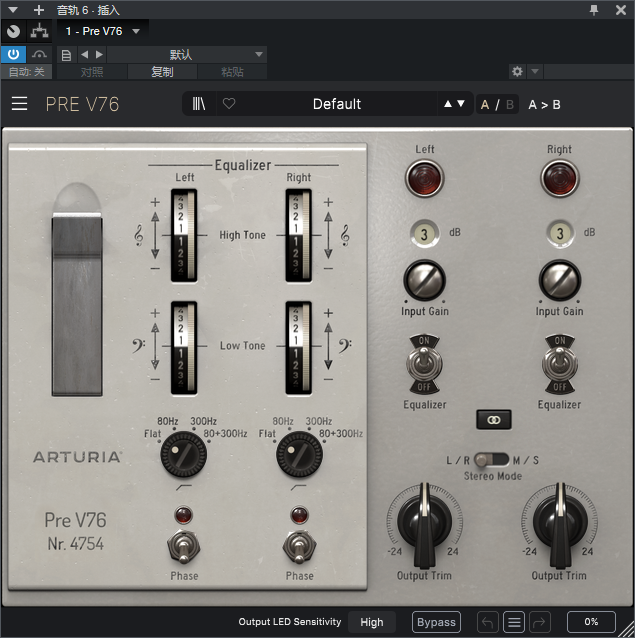The width and height of the screenshot is (635, 638).
Task: Click the left 3 dB gain display
Action: [x=424, y=234]
